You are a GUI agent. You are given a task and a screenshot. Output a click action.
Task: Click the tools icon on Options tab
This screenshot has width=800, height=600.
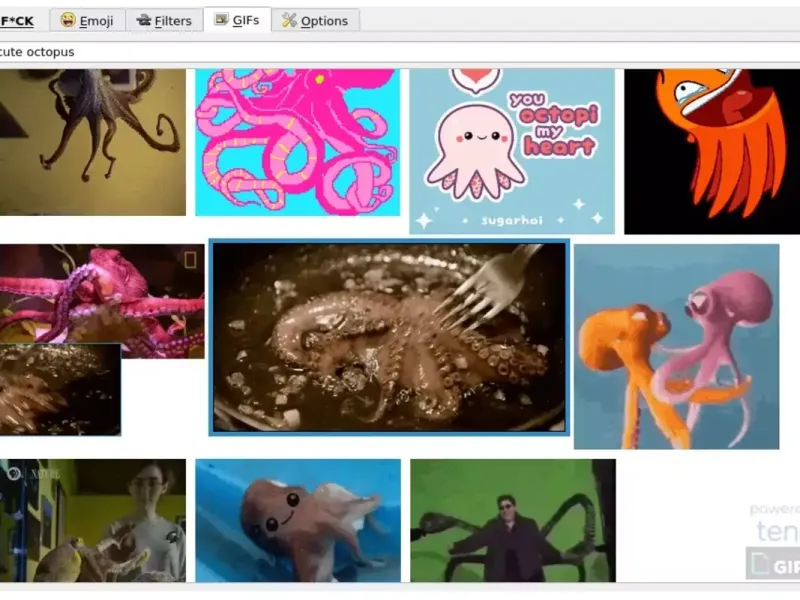coord(289,20)
